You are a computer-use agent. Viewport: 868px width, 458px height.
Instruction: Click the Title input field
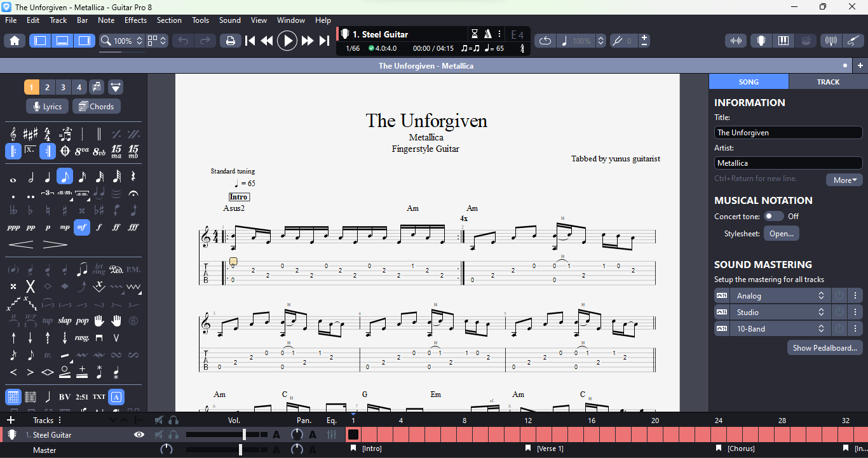[788, 133]
